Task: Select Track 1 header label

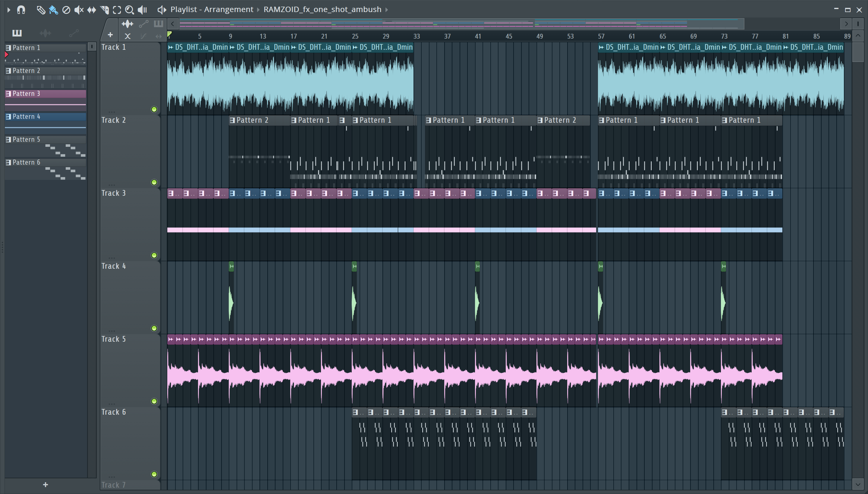Action: (114, 48)
